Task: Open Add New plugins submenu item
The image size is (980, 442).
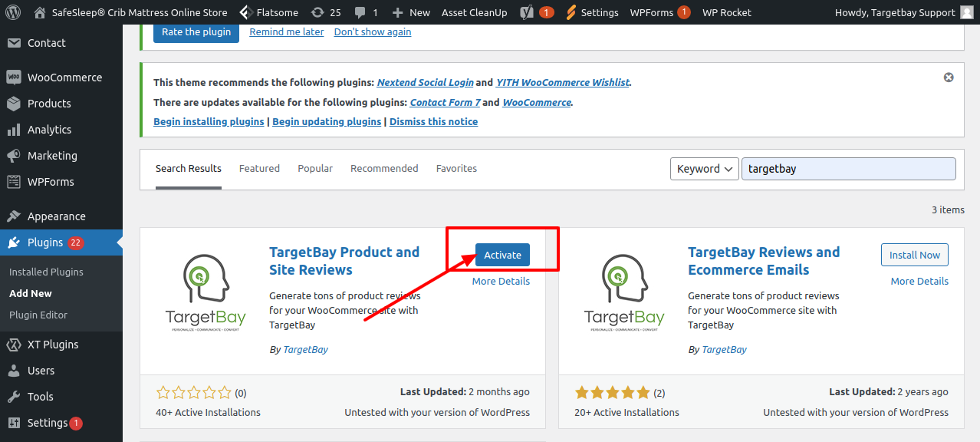Action: (x=31, y=294)
